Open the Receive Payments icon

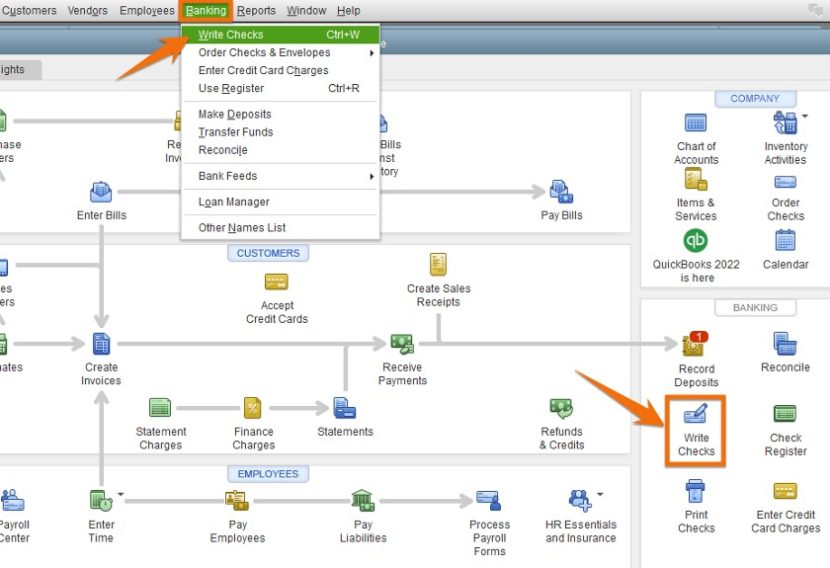click(402, 344)
